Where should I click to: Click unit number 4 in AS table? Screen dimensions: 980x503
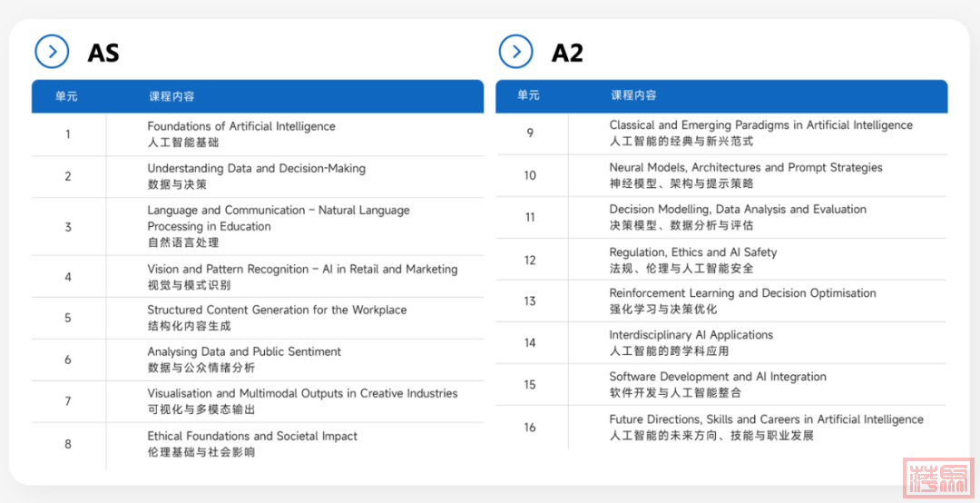click(67, 277)
